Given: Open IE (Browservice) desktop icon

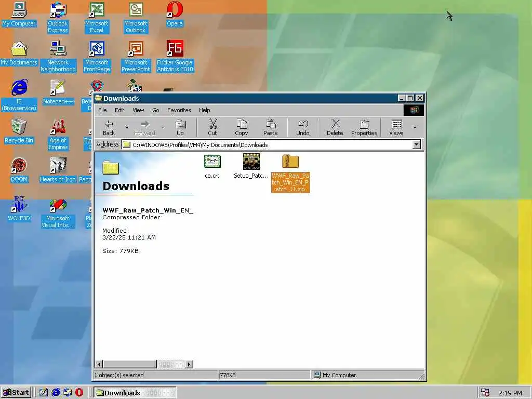Looking at the screenshot, I should point(19,96).
